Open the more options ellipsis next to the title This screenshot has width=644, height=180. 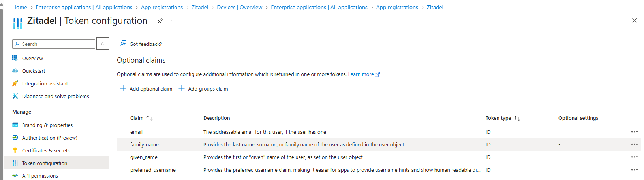click(173, 21)
